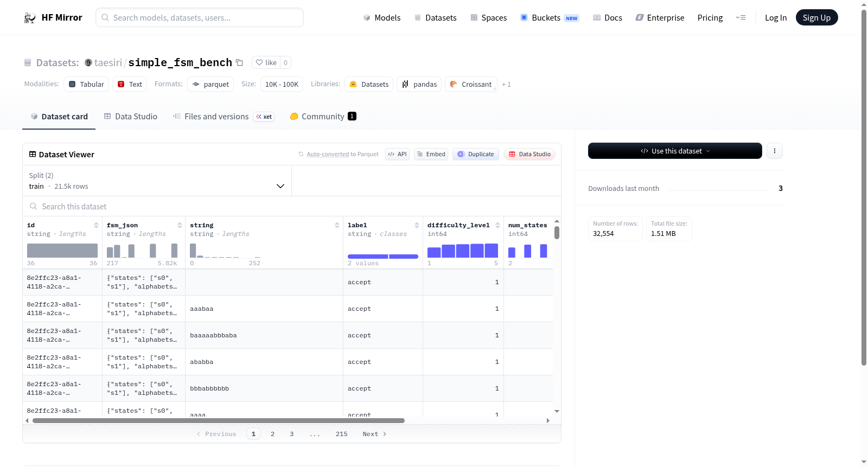Click the Datasets breadcrumb link
The image size is (868, 467).
point(57,62)
